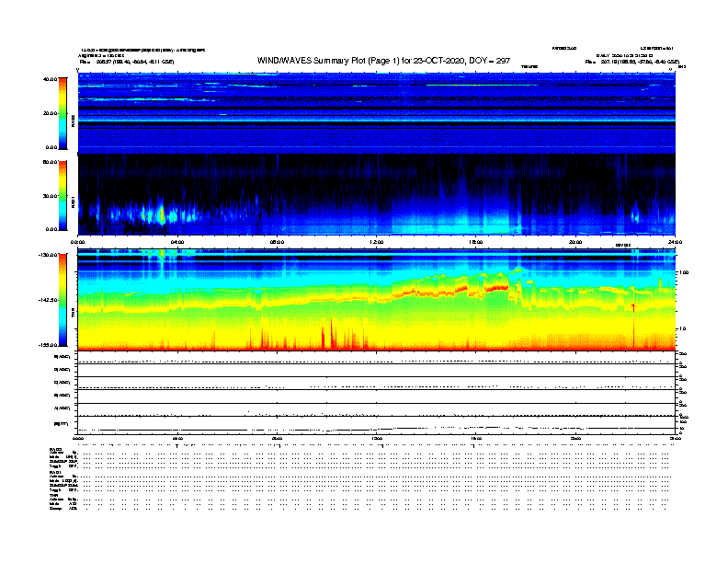728x563 pixels.
Task: Click the bright burst in RAD1 spectrogram
Action: (162, 215)
